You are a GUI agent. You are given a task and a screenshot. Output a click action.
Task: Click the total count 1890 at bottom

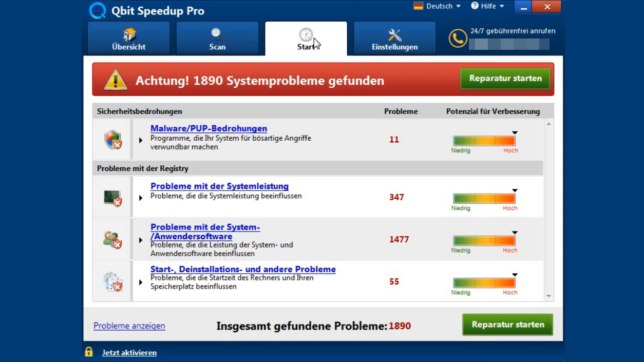400,326
